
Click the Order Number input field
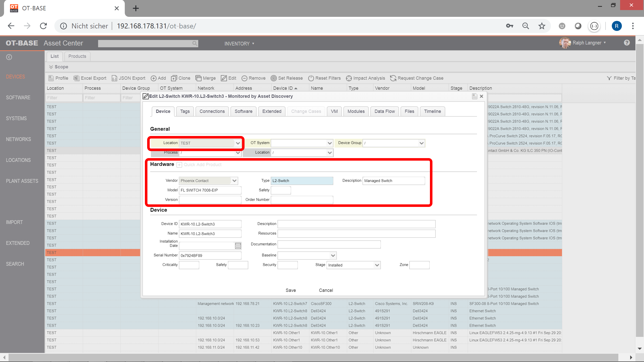pos(302,200)
